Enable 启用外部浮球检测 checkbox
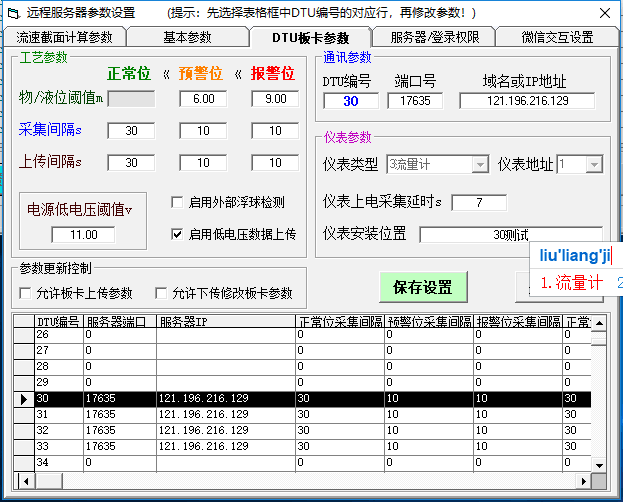This screenshot has width=623, height=502. pyautogui.click(x=178, y=202)
